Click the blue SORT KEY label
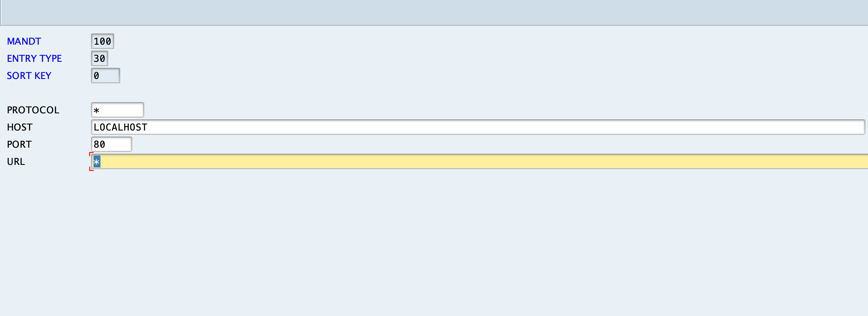This screenshot has height=316, width=868. (x=29, y=76)
